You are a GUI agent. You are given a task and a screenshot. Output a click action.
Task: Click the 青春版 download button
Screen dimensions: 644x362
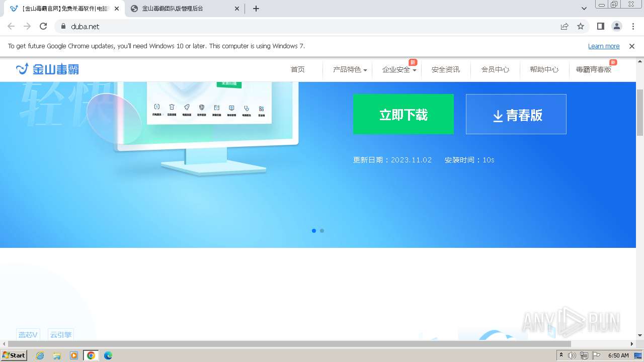516,114
